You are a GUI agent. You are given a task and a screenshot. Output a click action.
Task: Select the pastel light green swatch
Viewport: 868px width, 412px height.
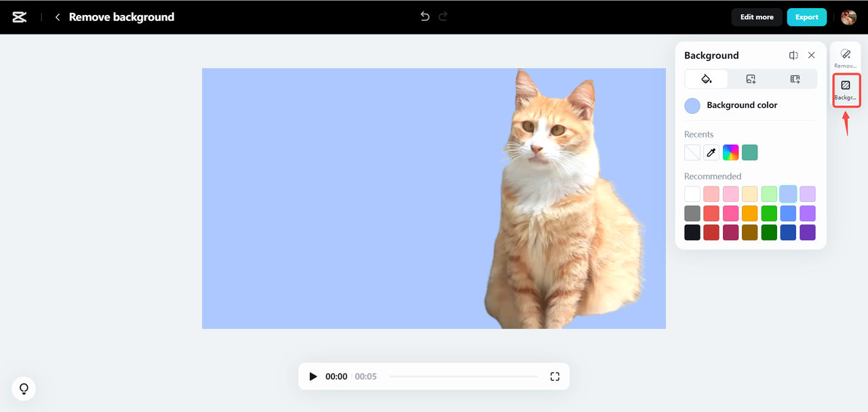coord(769,194)
